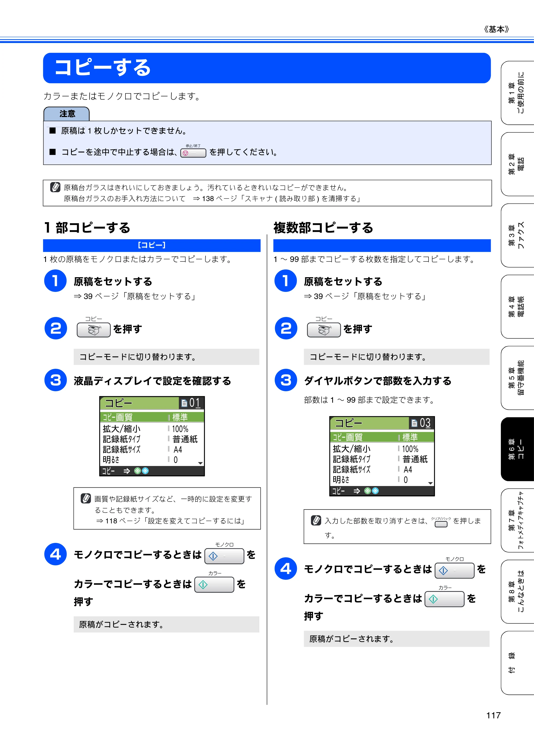The width and height of the screenshot is (534, 756).
Task: Click the 複数部コピーする heading
Action: click(323, 228)
